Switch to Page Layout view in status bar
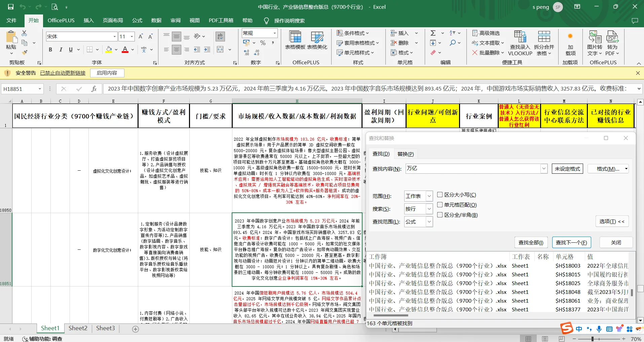The image size is (644, 342). coord(545,339)
